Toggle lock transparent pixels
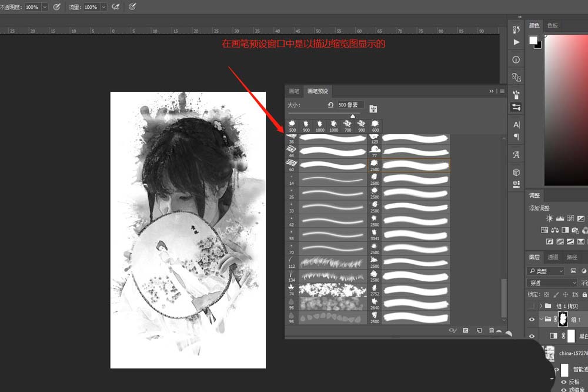 click(x=547, y=294)
